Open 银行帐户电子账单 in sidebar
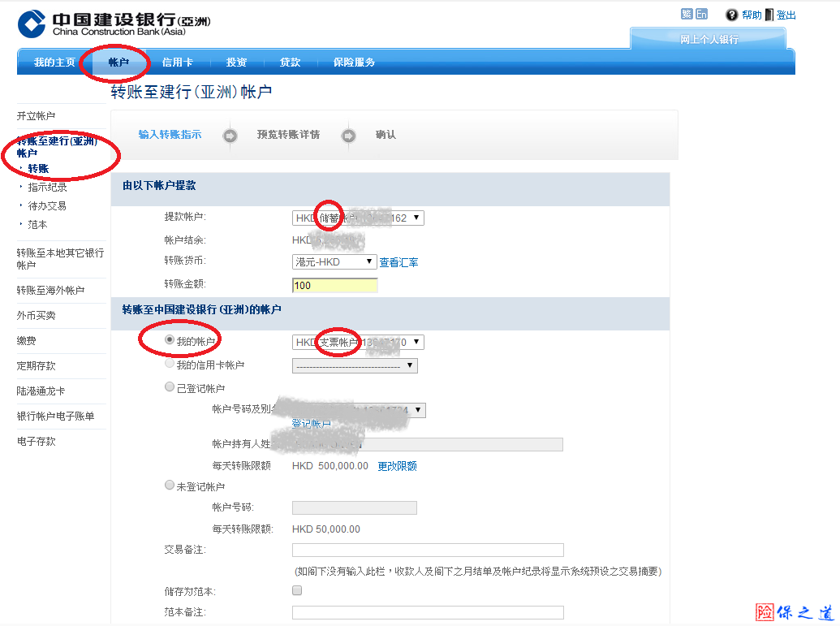The image size is (840, 626). coord(55,417)
